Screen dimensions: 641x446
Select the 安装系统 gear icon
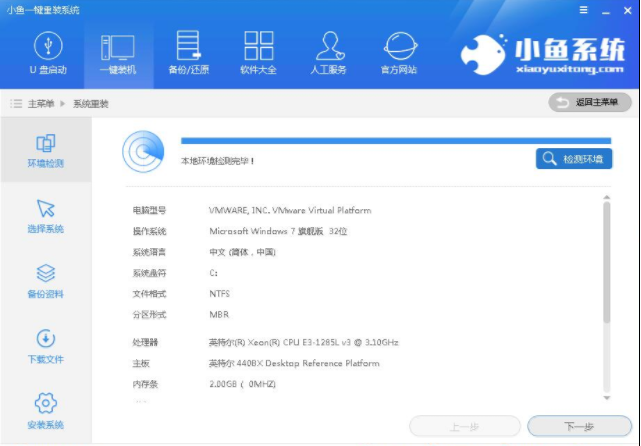(x=45, y=403)
